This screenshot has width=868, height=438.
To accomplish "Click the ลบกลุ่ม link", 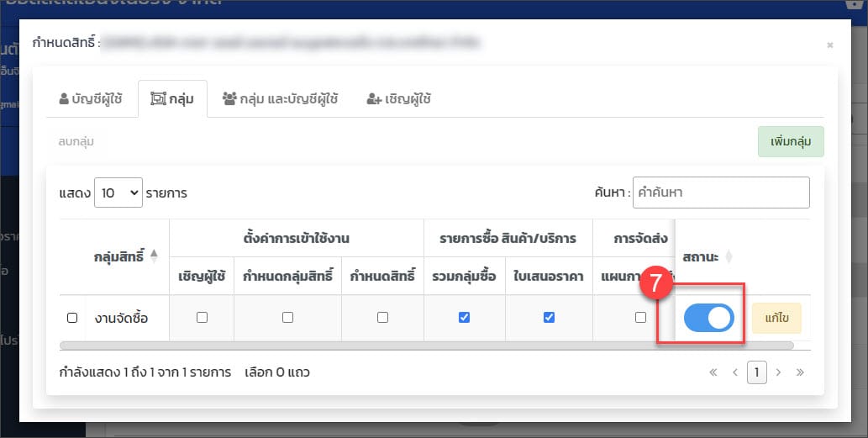I will [76, 142].
